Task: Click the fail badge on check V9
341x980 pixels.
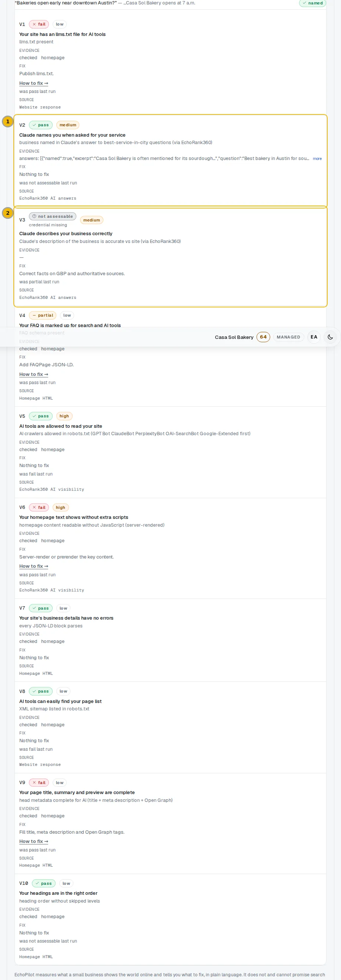Action: tap(39, 782)
